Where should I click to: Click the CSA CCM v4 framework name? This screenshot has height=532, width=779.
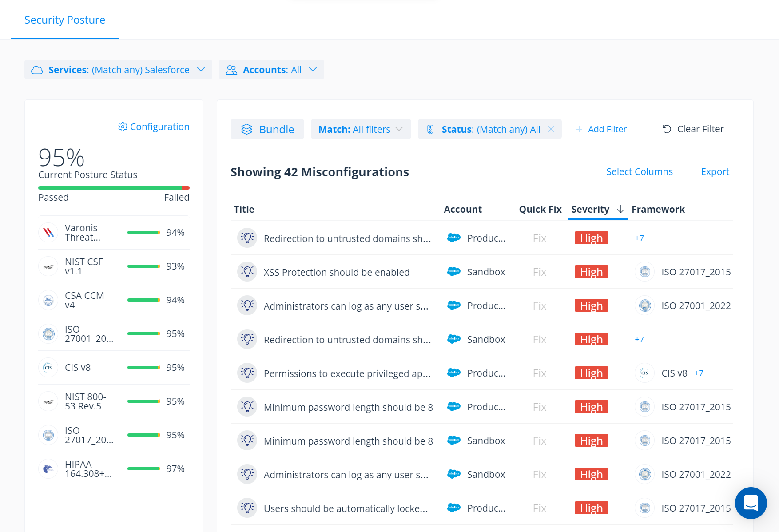(x=84, y=300)
